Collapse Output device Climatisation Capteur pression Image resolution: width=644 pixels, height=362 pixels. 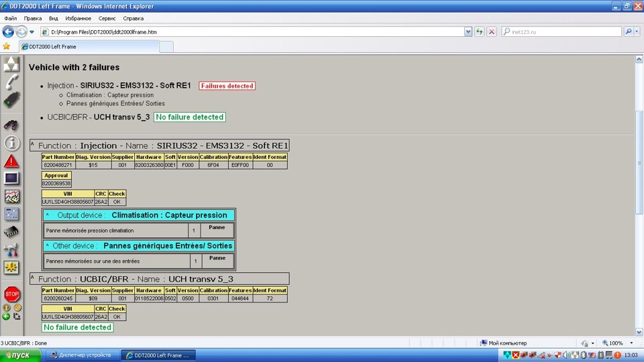pyautogui.click(x=47, y=215)
